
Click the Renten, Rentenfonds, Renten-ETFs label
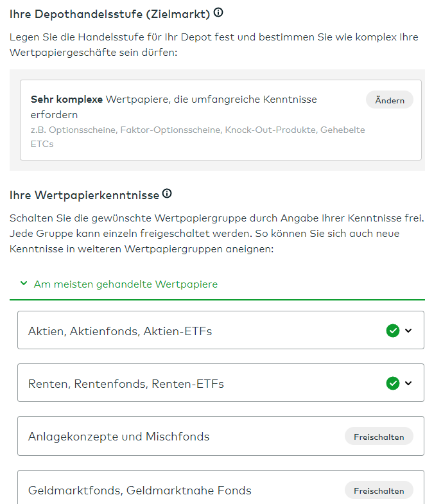(126, 384)
